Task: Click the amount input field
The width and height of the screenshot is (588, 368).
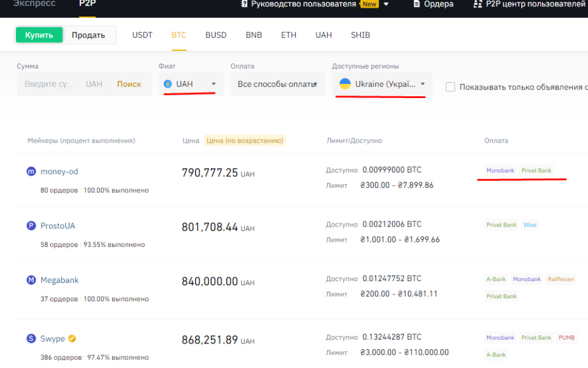Action: 50,84
